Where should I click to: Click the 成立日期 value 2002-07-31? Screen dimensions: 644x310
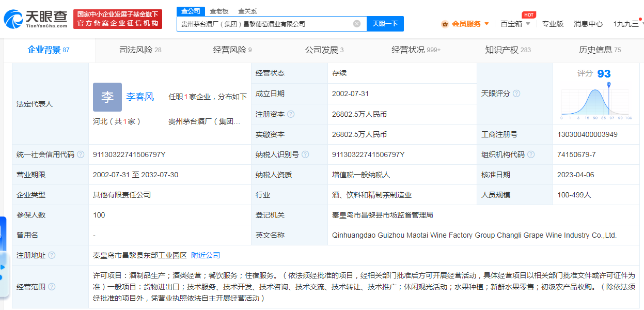pos(350,94)
